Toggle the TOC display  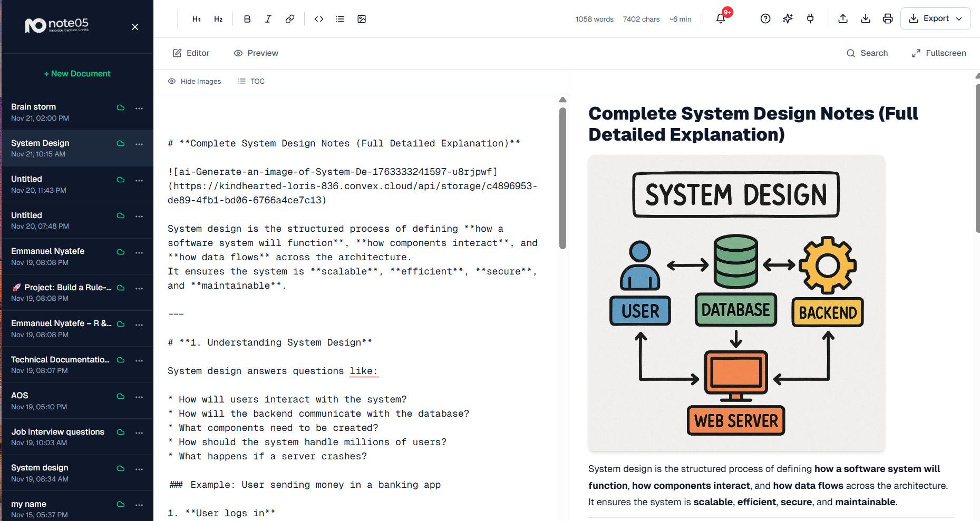coord(251,81)
